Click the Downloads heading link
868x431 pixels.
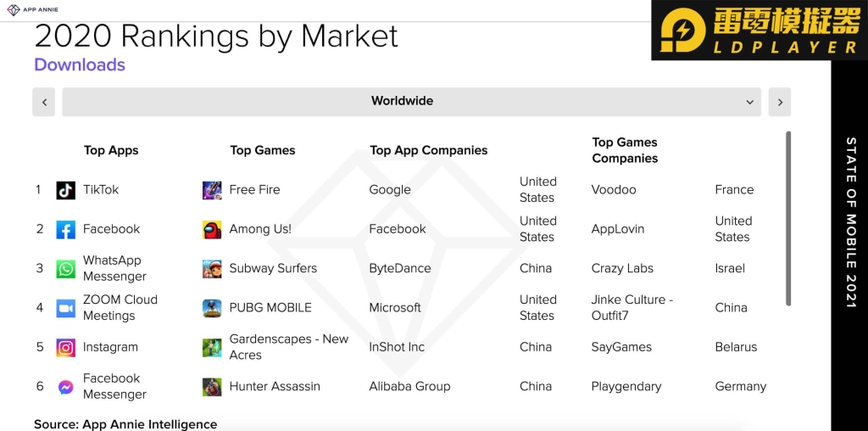pos(80,64)
